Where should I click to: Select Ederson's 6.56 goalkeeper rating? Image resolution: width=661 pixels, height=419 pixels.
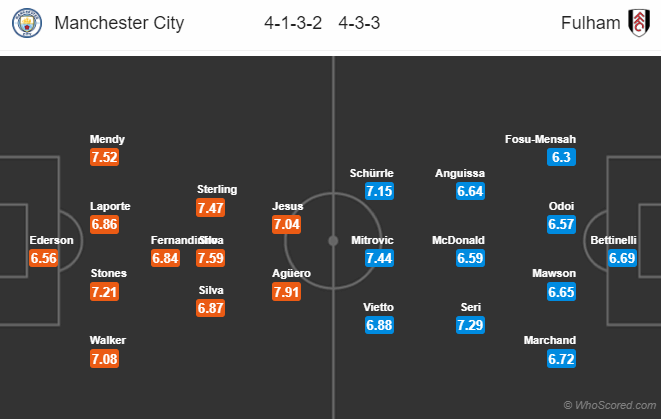pyautogui.click(x=45, y=258)
